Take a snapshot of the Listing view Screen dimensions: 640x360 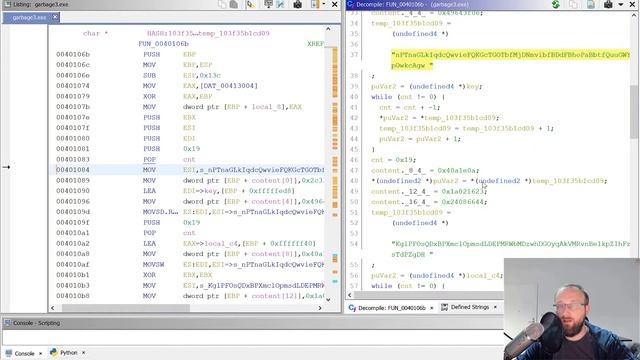(x=298, y=4)
